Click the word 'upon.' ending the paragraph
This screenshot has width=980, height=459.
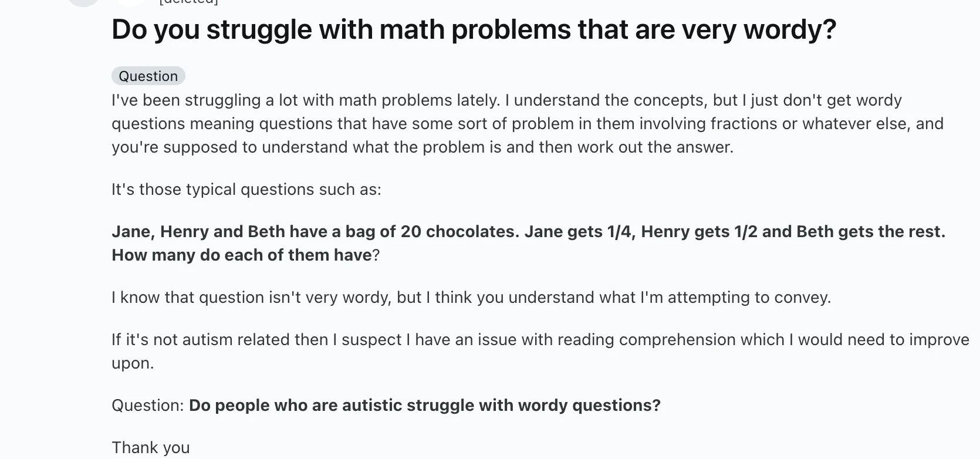133,364
